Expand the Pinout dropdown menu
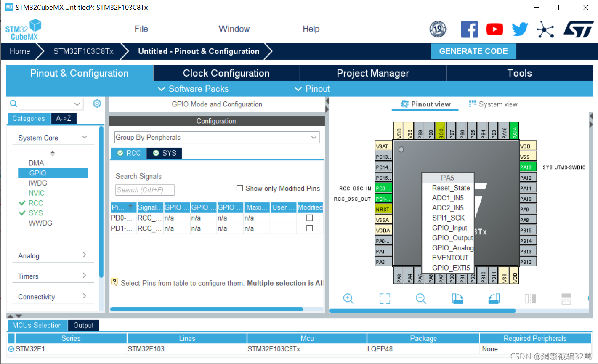The width and height of the screenshot is (598, 364). (312, 89)
